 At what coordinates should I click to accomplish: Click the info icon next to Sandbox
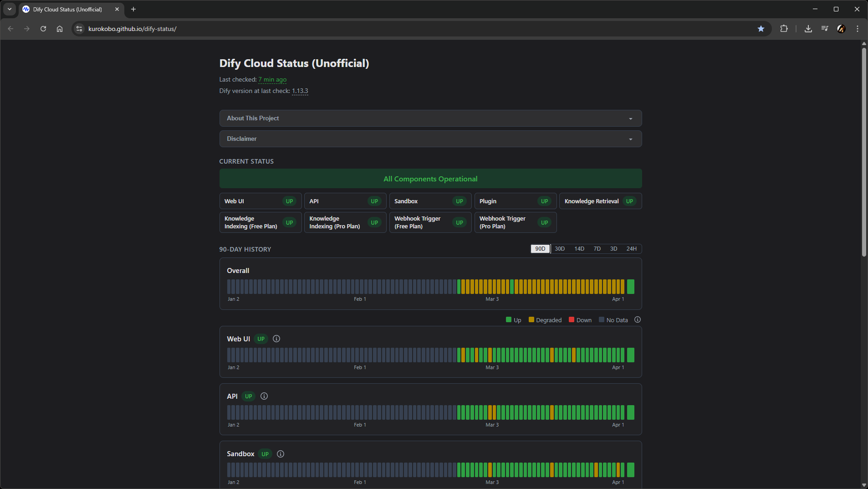281,453
